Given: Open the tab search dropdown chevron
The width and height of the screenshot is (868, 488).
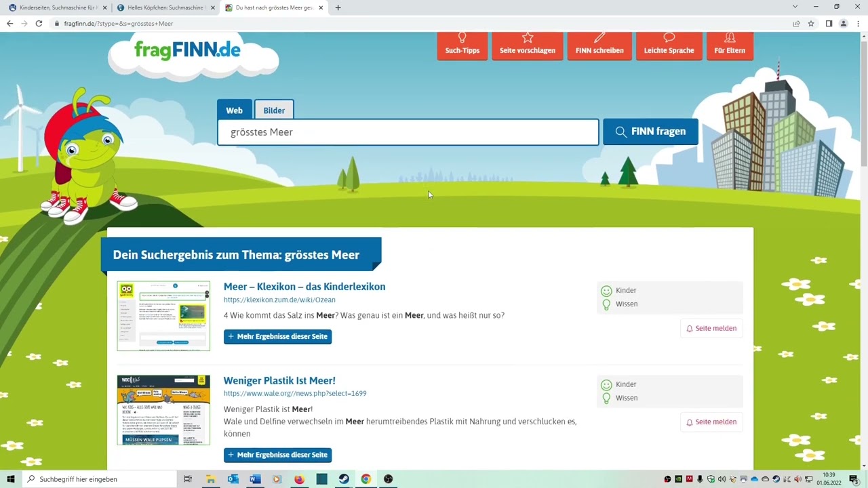Looking at the screenshot, I should pyautogui.click(x=795, y=7).
